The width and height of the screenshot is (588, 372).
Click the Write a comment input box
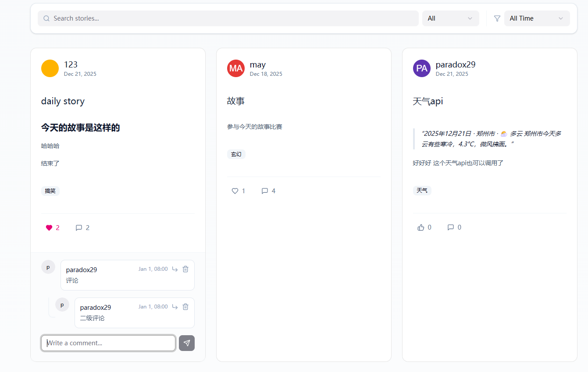(x=108, y=343)
